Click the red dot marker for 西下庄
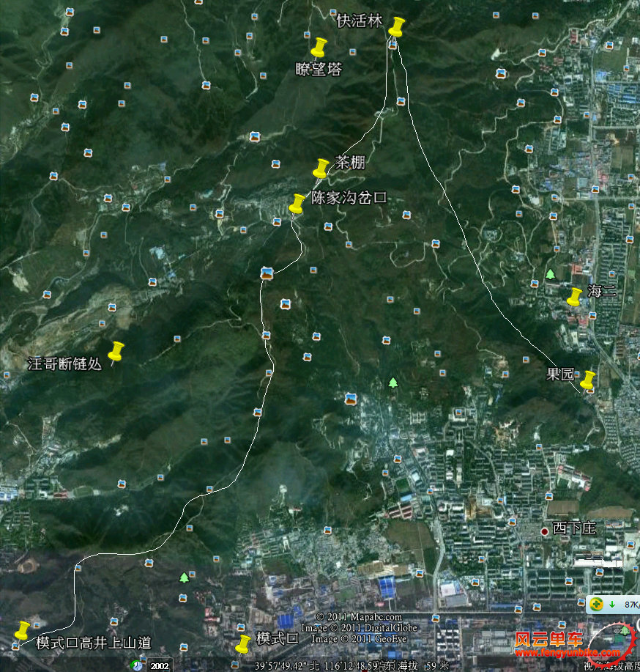The image size is (640, 672). [545, 530]
